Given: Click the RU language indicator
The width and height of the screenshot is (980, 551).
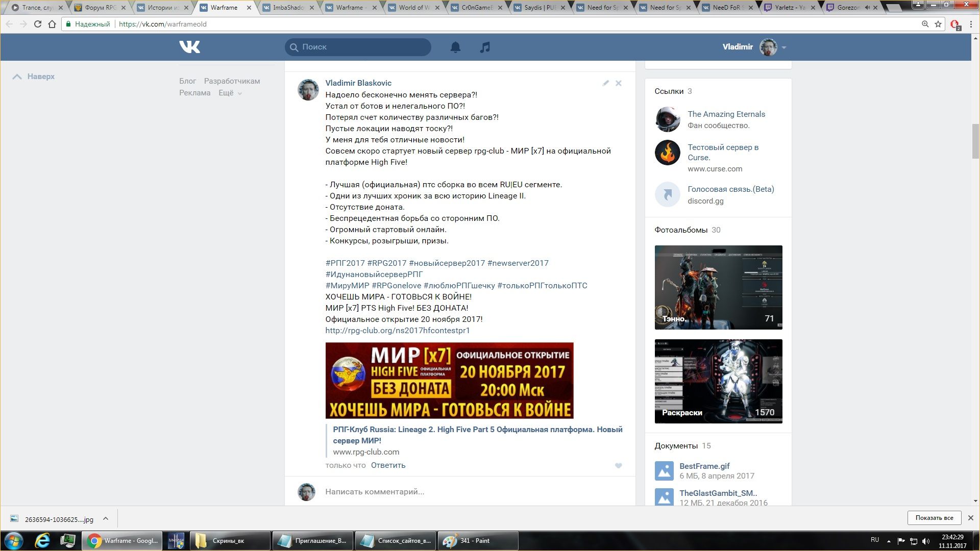Looking at the screenshot, I should pos(875,540).
